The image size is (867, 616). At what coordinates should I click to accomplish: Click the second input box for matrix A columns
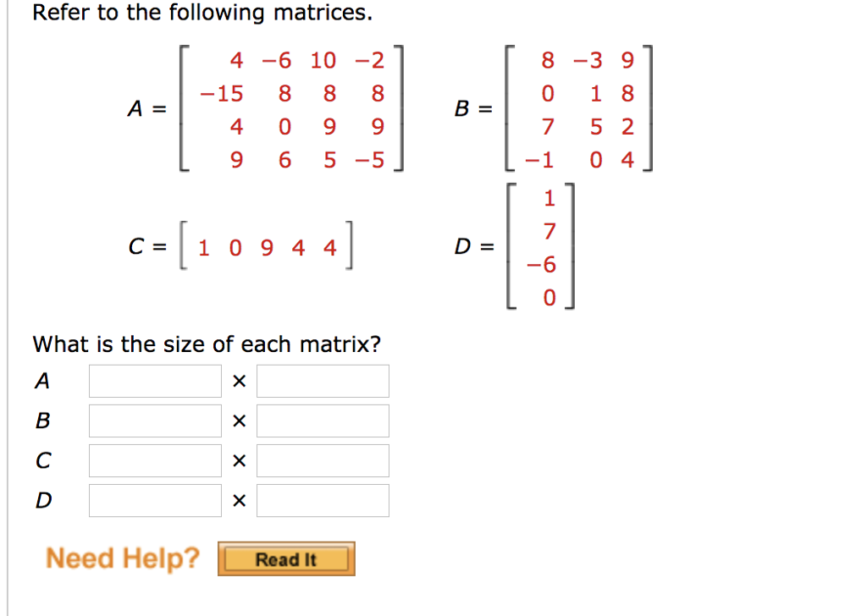tap(323, 381)
